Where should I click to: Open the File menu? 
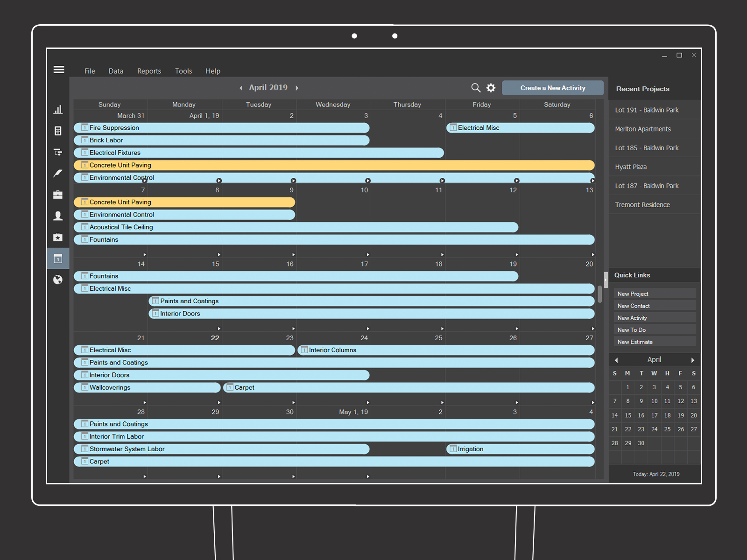click(x=90, y=71)
